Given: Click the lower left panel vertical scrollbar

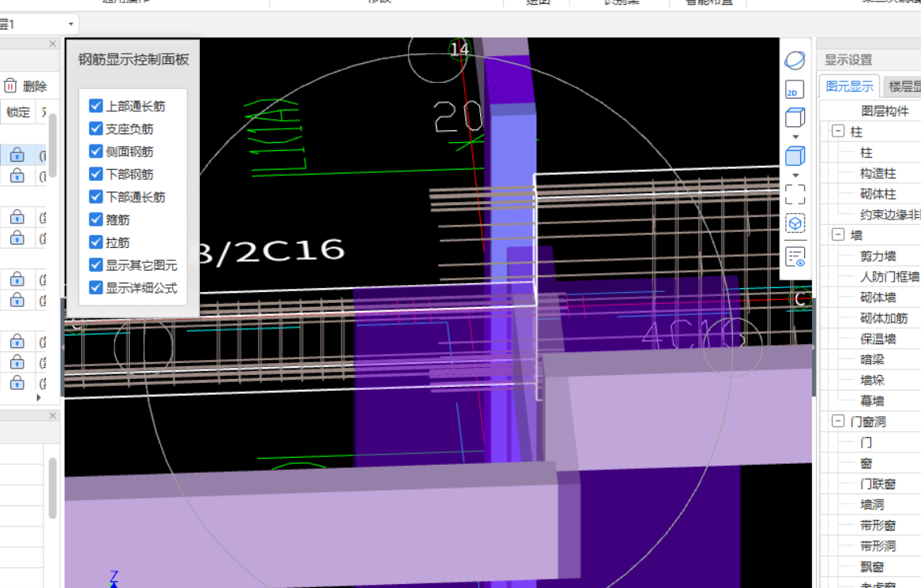Looking at the screenshot, I should tap(53, 489).
